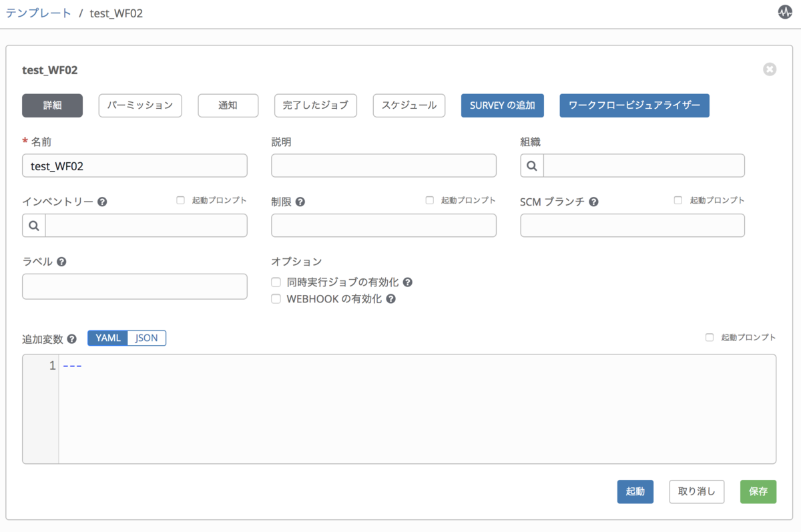Click the SCM ブランチ input field
801x532 pixels.
click(633, 226)
